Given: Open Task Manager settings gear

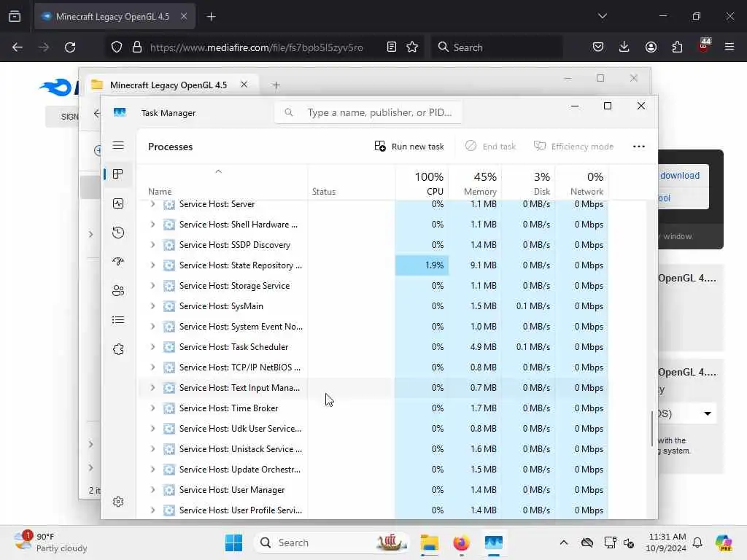Looking at the screenshot, I should [x=118, y=502].
